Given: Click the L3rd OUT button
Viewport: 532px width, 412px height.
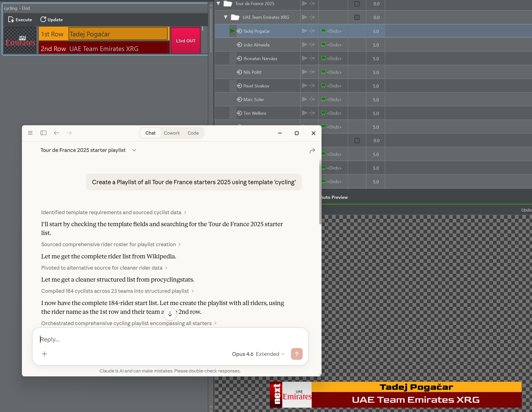Looking at the screenshot, I should coord(186,41).
